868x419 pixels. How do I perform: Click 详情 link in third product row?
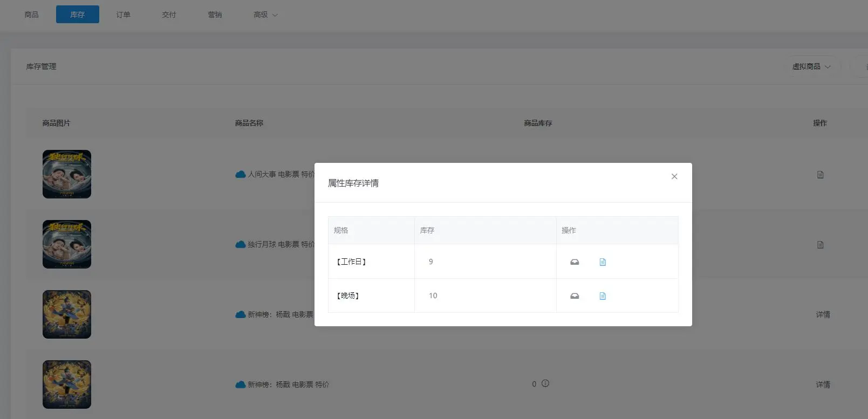[x=823, y=314]
